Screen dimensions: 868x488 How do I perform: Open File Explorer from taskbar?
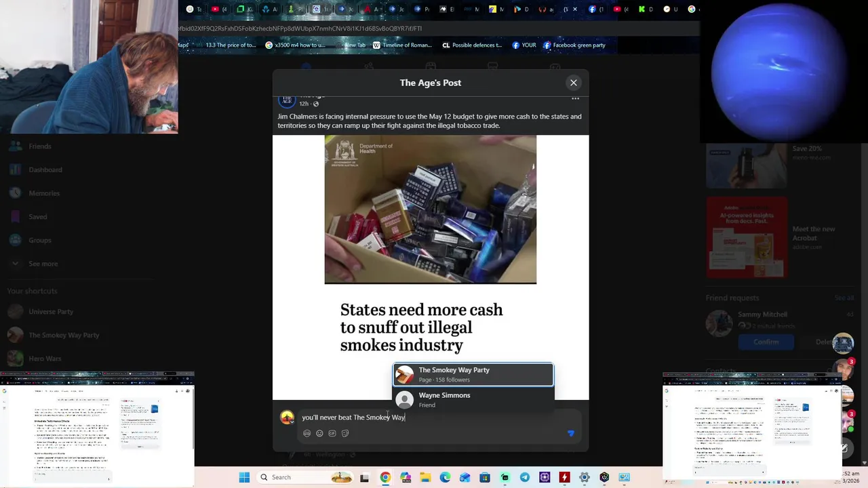click(425, 477)
